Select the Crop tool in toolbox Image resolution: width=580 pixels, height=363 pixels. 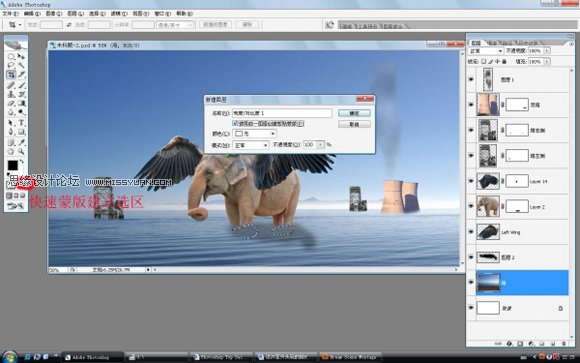pos(11,74)
